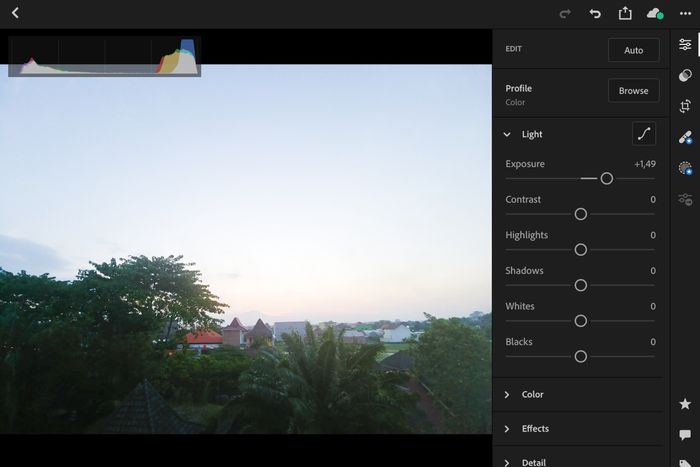Click the EDIT panel heading
The image size is (700, 467).
coord(513,49)
